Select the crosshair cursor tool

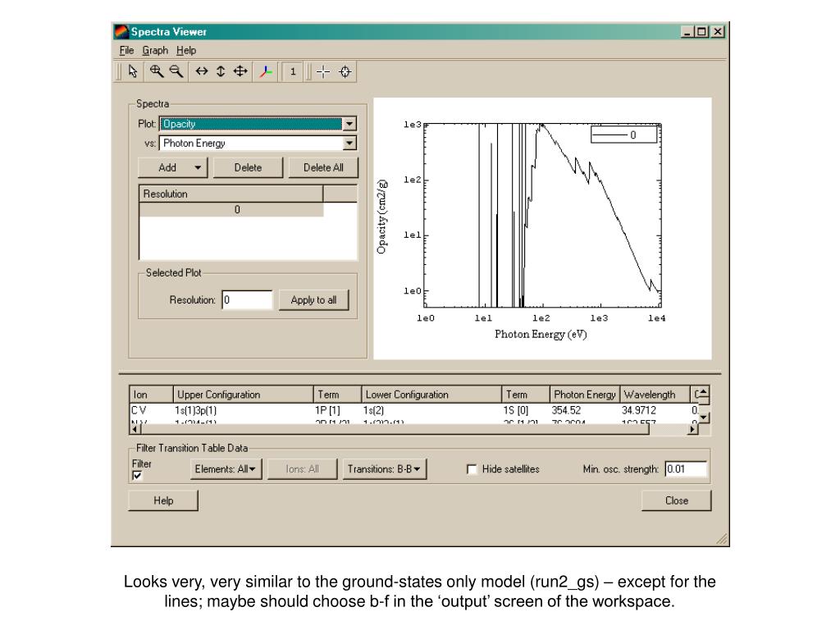(323, 71)
